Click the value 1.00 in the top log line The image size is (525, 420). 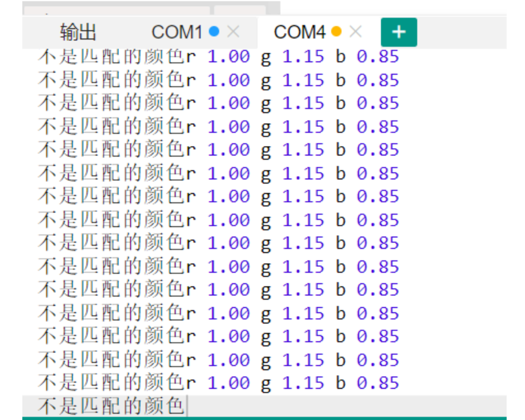229,57
